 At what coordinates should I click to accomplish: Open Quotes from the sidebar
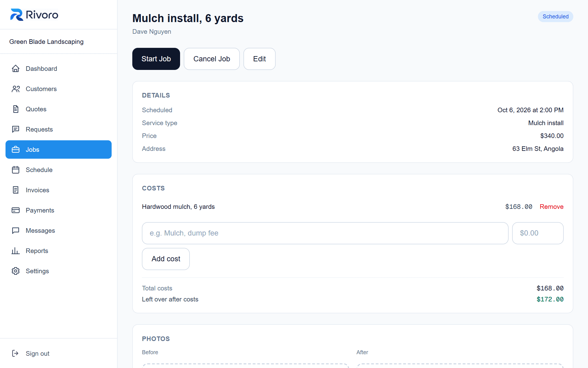pos(58,109)
